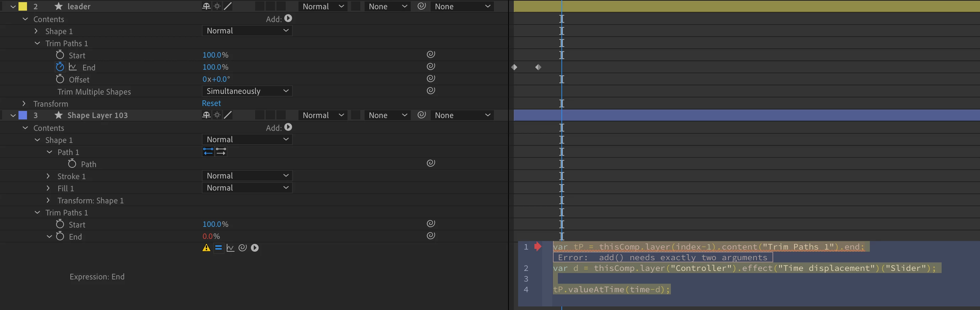
Task: Open leader layer blending mode dropdown
Action: [323, 6]
